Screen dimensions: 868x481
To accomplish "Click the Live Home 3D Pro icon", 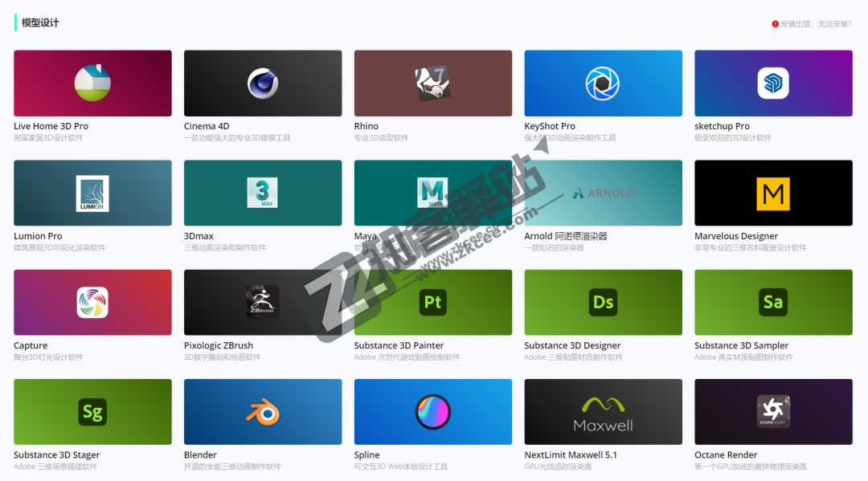I will click(x=92, y=84).
